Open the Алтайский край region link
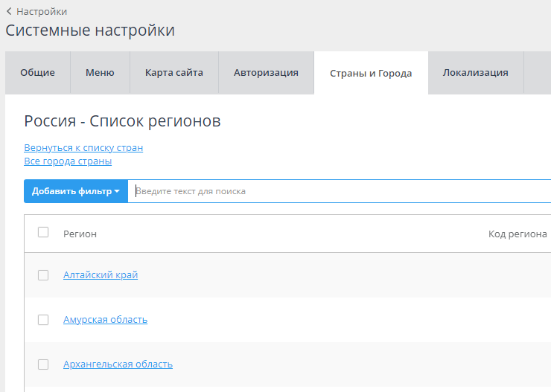Viewport: 551px width, 392px height. coord(101,275)
